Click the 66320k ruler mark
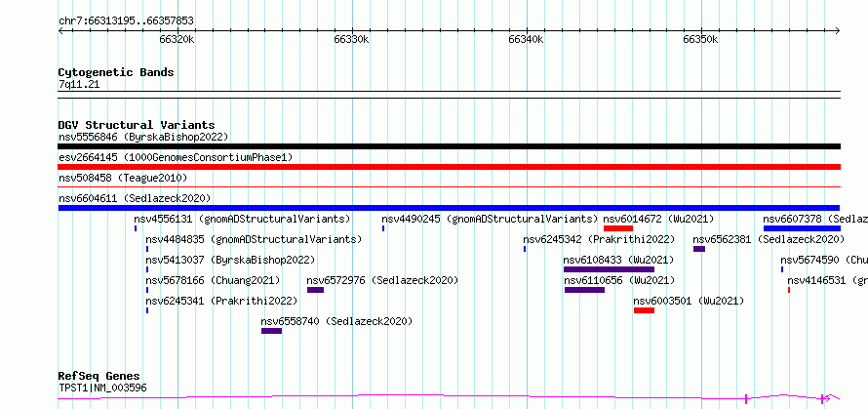The height and width of the screenshot is (409, 868). [x=178, y=39]
